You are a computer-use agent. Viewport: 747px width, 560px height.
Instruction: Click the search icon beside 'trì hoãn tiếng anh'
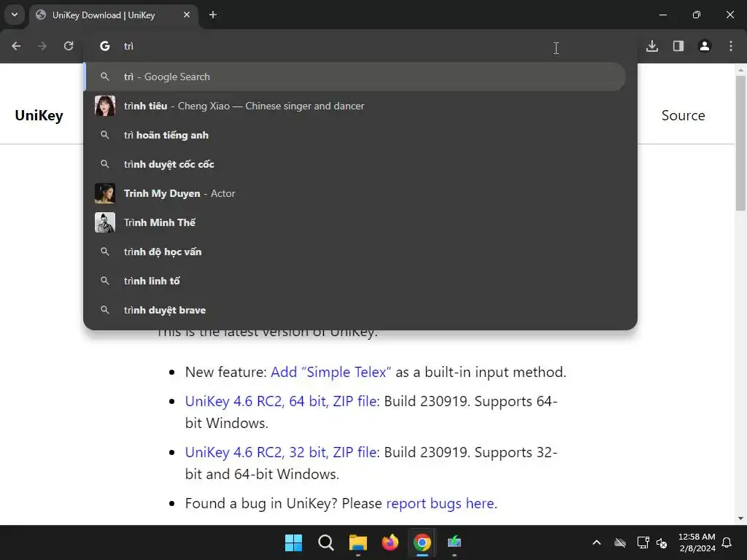coord(105,135)
